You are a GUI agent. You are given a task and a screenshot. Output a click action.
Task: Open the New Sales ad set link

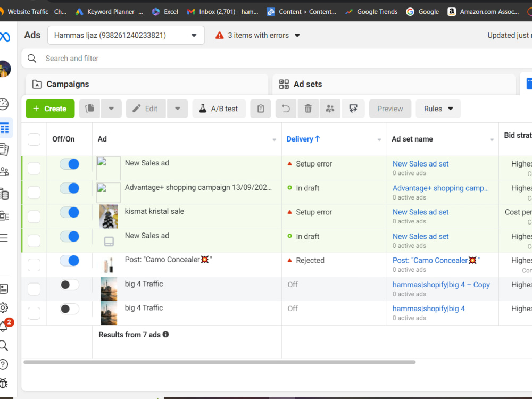420,163
